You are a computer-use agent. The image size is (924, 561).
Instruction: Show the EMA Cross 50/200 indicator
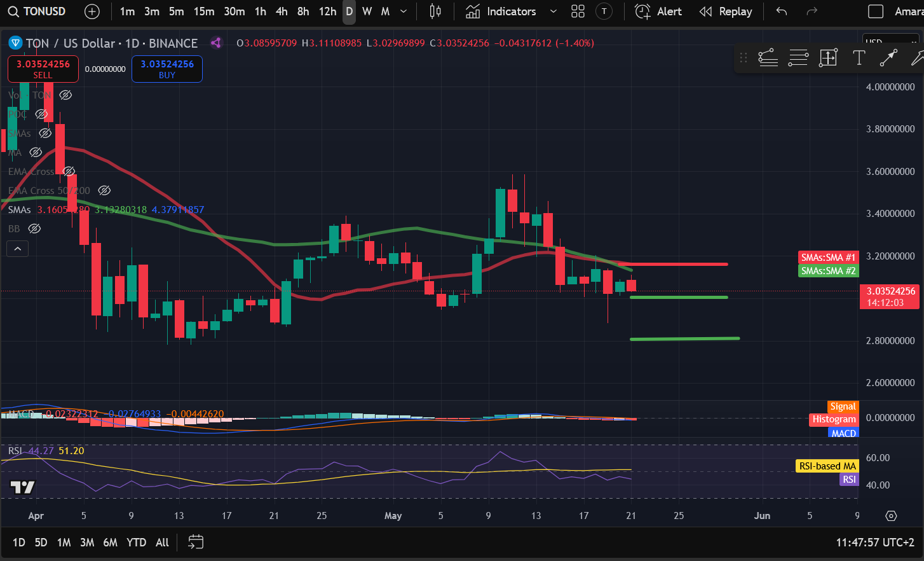point(105,191)
